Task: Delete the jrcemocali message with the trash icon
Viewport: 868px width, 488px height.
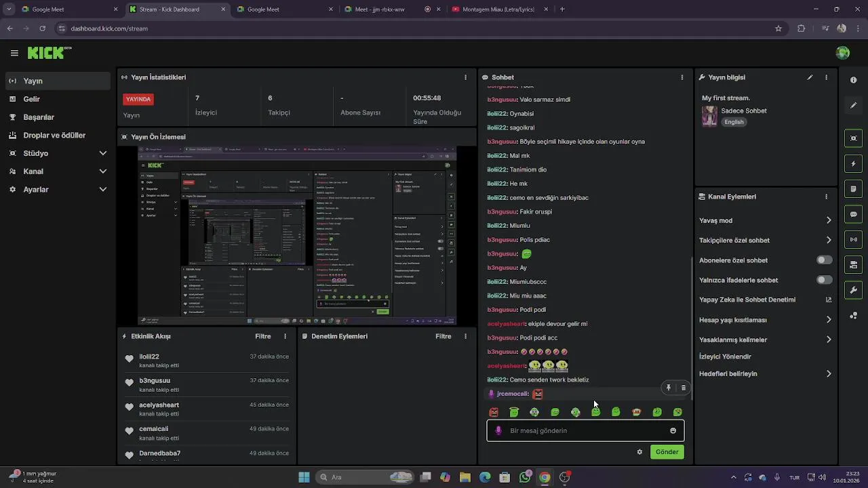Action: pyautogui.click(x=683, y=388)
